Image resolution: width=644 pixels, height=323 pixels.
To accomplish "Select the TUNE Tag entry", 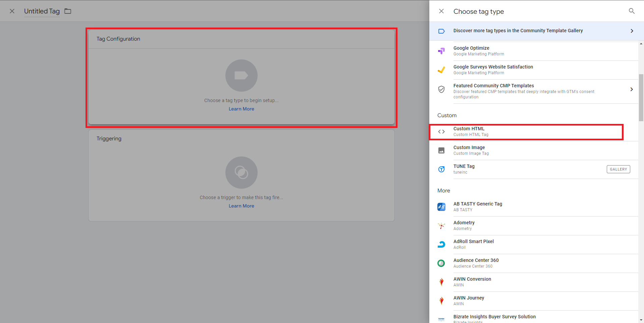I will [x=534, y=169].
